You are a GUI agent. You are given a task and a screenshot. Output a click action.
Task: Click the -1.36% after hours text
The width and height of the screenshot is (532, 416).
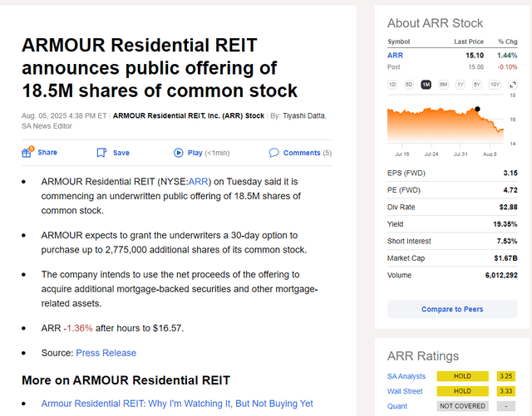78,328
